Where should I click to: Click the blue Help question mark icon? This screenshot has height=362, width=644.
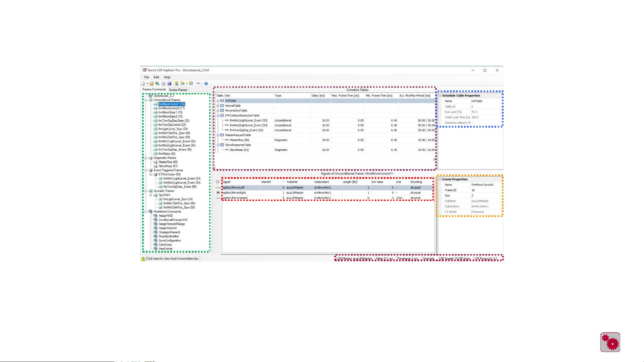click(x=206, y=83)
